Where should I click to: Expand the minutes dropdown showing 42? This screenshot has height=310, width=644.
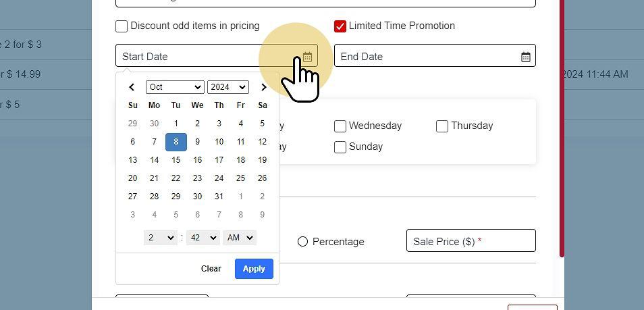click(x=203, y=238)
